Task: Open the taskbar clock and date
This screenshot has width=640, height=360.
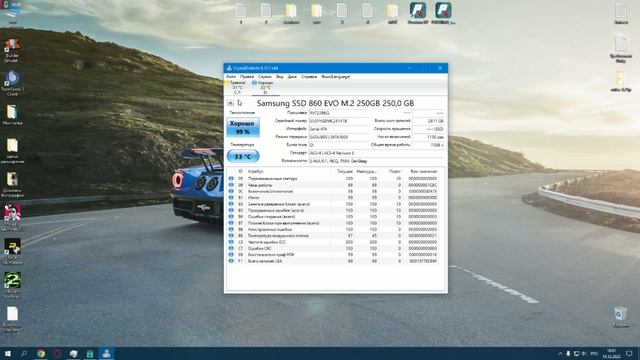Action: click(x=611, y=353)
